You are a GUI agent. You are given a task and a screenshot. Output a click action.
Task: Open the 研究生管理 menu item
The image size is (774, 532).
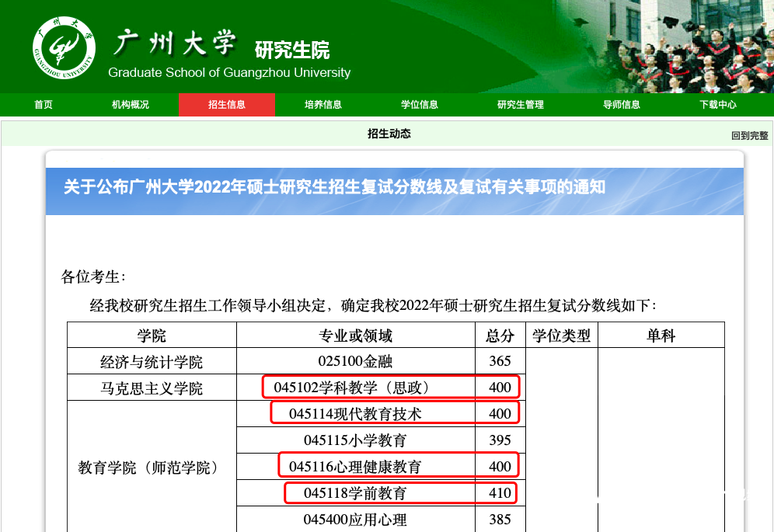[x=521, y=105]
